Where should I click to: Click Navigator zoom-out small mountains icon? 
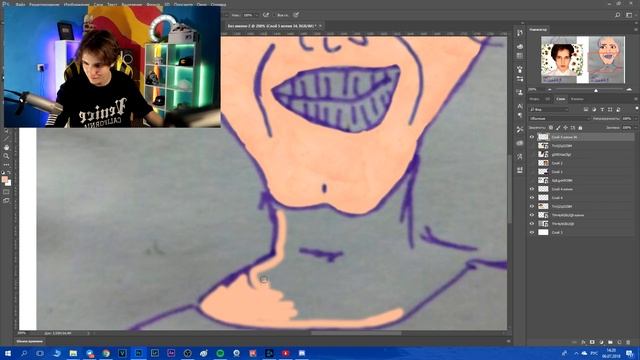pyautogui.click(x=549, y=89)
